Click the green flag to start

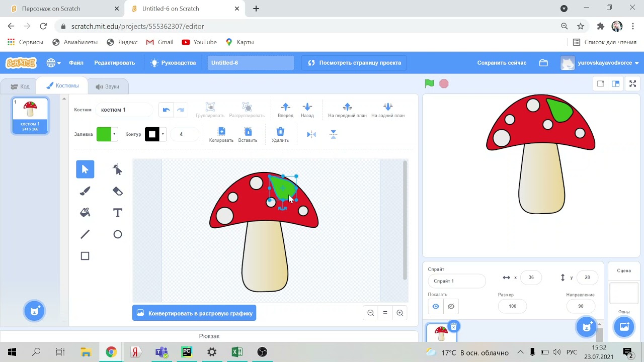[x=429, y=83]
